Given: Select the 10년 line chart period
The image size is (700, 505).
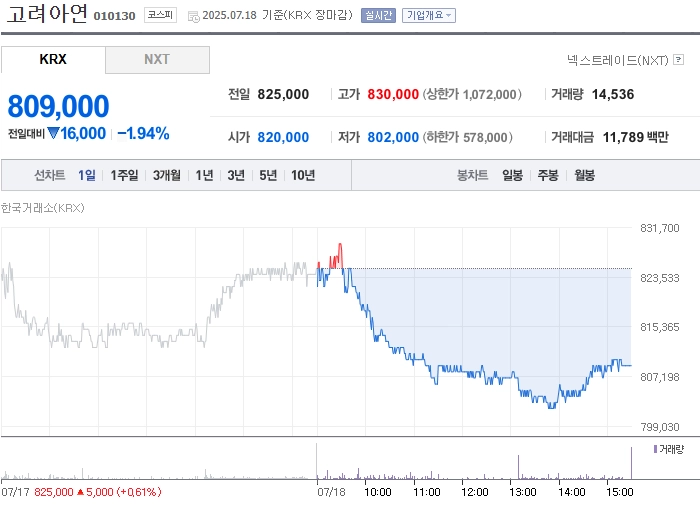Looking at the screenshot, I should [303, 175].
